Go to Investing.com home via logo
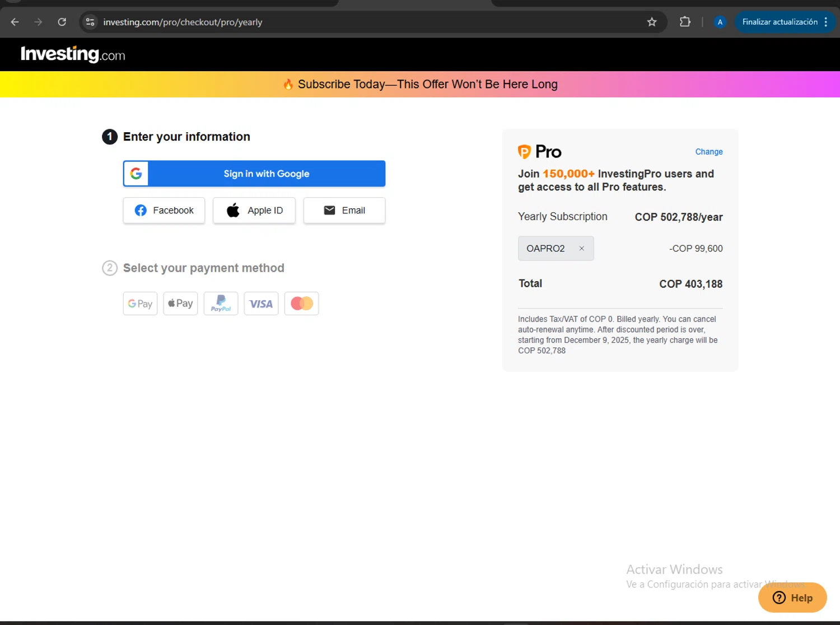 [x=73, y=54]
